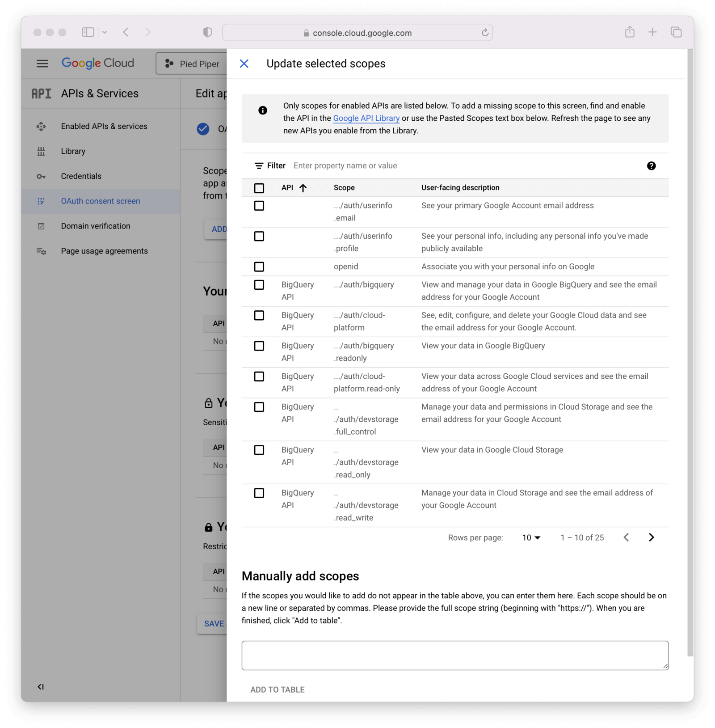
Task: Check the auth/bigquery.readonly scope checkbox
Action: tap(259, 346)
